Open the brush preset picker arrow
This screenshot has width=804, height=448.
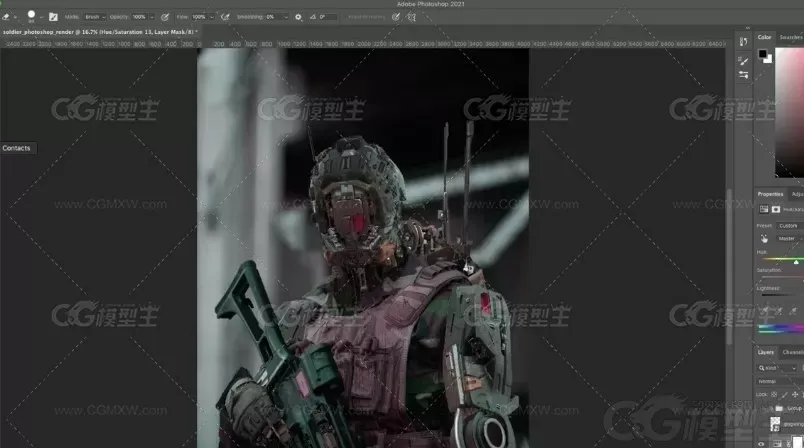click(42, 17)
